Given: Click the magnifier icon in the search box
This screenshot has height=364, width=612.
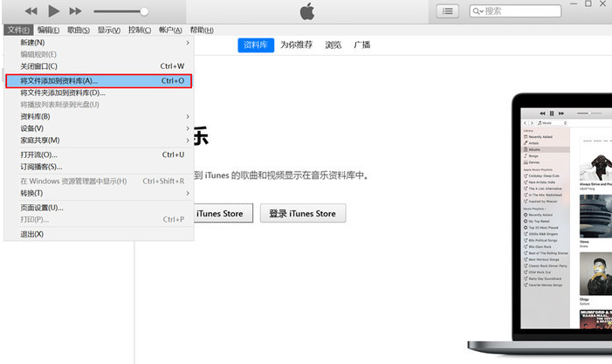Looking at the screenshot, I should pos(478,11).
